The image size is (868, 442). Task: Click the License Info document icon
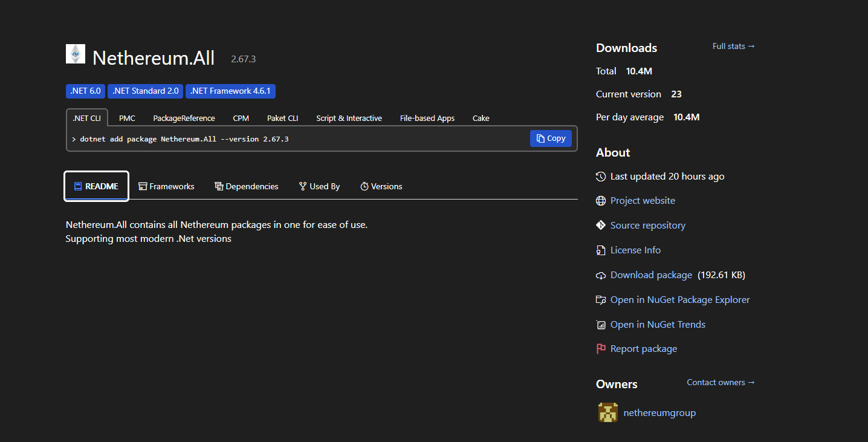click(600, 250)
